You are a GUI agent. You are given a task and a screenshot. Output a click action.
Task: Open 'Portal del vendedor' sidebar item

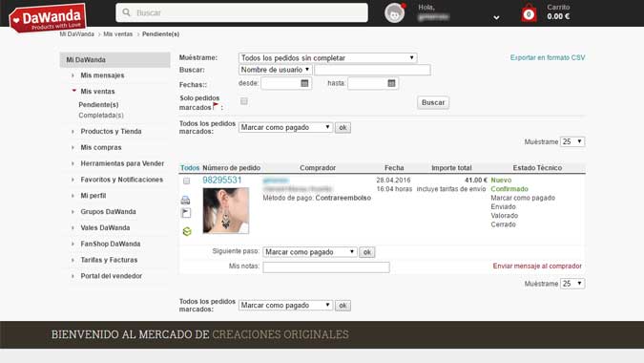coord(111,276)
